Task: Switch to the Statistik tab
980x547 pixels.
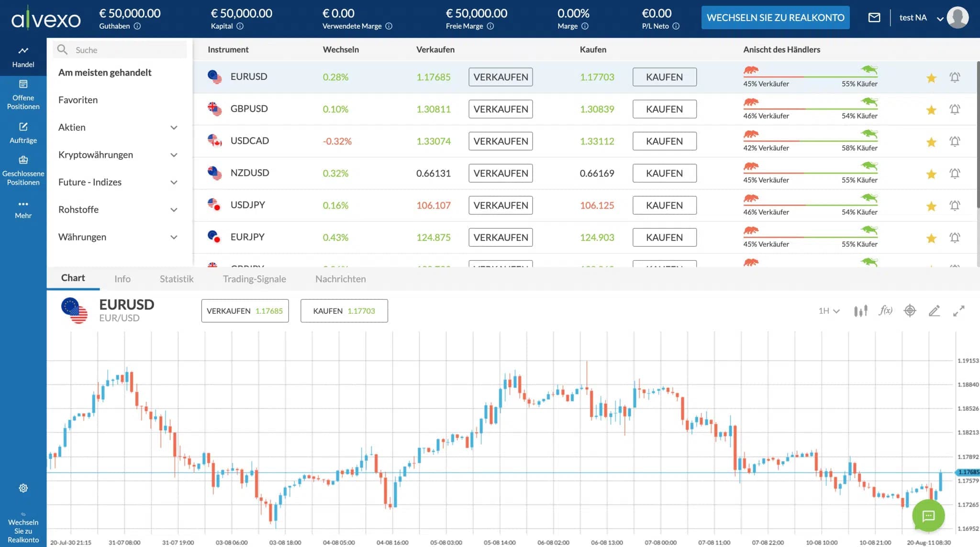Action: [x=177, y=279]
